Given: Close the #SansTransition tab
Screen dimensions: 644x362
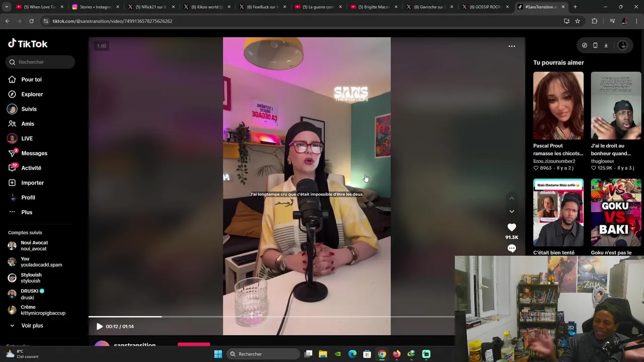Looking at the screenshot, I should click(x=563, y=7).
